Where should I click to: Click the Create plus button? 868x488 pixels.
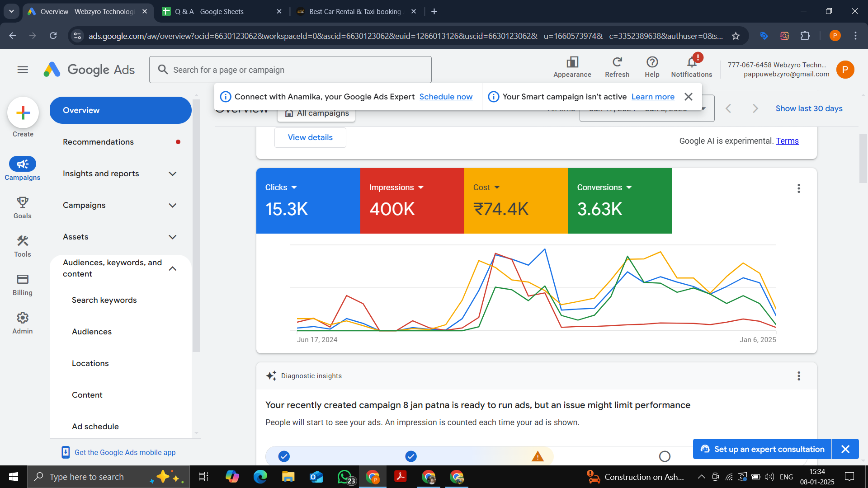(23, 113)
